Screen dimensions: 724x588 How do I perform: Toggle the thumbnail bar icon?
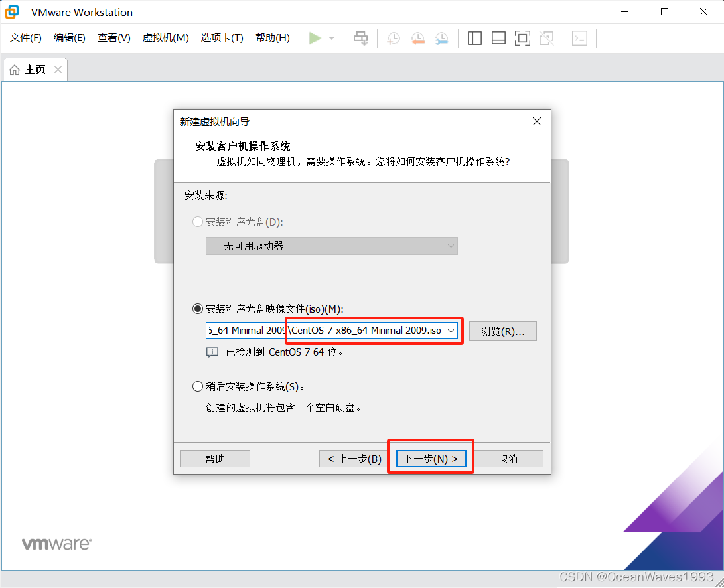click(x=498, y=38)
